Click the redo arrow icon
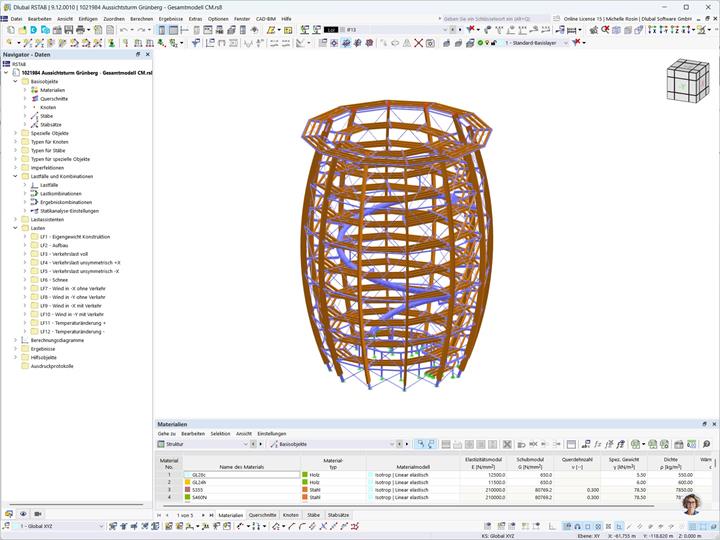Screen dimensions: 720x540 (x=141, y=30)
